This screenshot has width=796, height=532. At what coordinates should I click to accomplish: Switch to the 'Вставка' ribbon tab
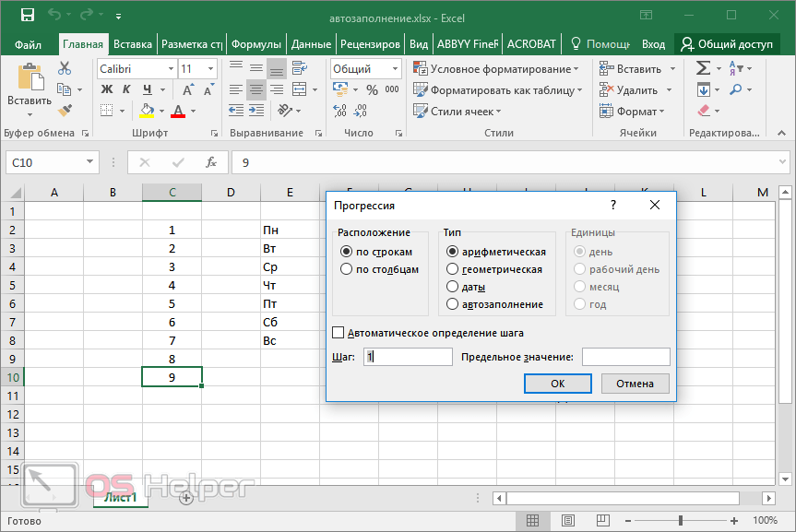tap(133, 43)
